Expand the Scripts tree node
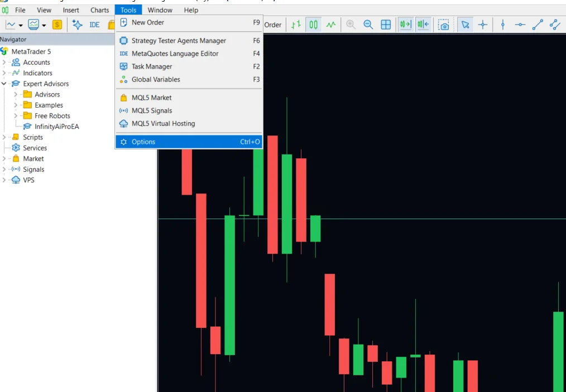 pyautogui.click(x=4, y=137)
